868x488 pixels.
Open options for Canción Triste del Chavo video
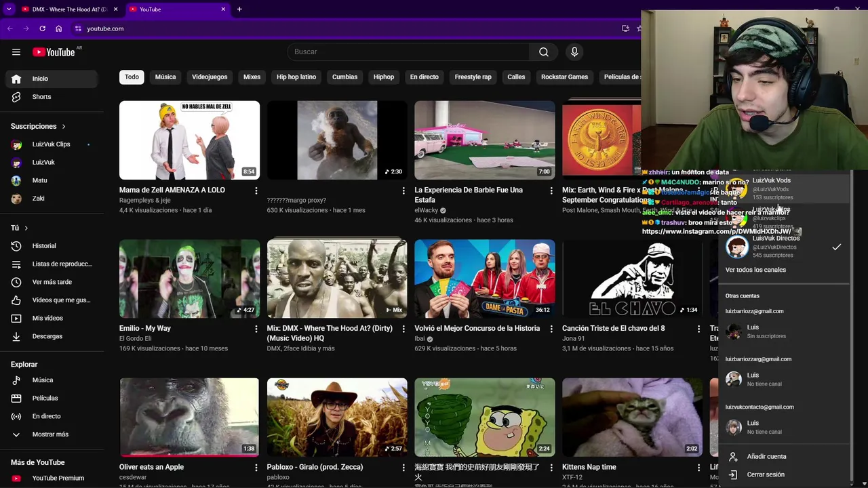pyautogui.click(x=698, y=329)
